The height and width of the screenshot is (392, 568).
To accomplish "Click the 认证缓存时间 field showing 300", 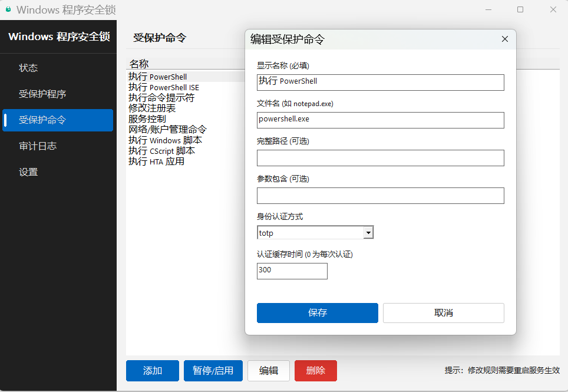I will tap(292, 271).
